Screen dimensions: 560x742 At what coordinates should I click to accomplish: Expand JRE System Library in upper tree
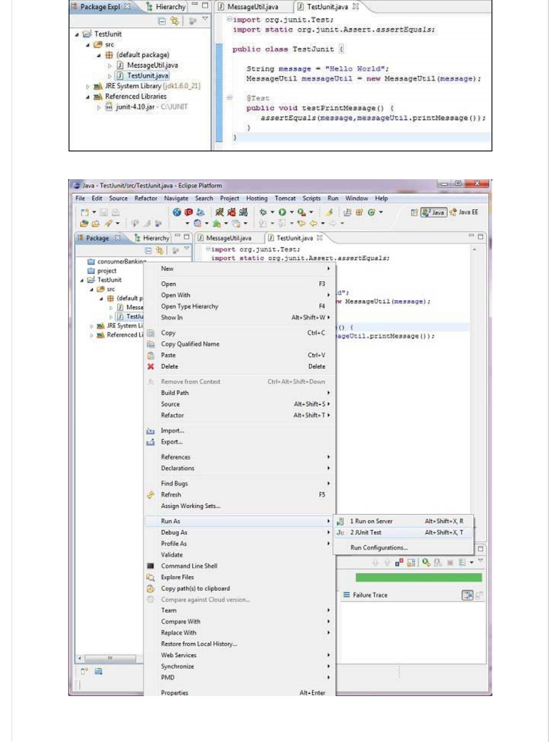tap(88, 87)
